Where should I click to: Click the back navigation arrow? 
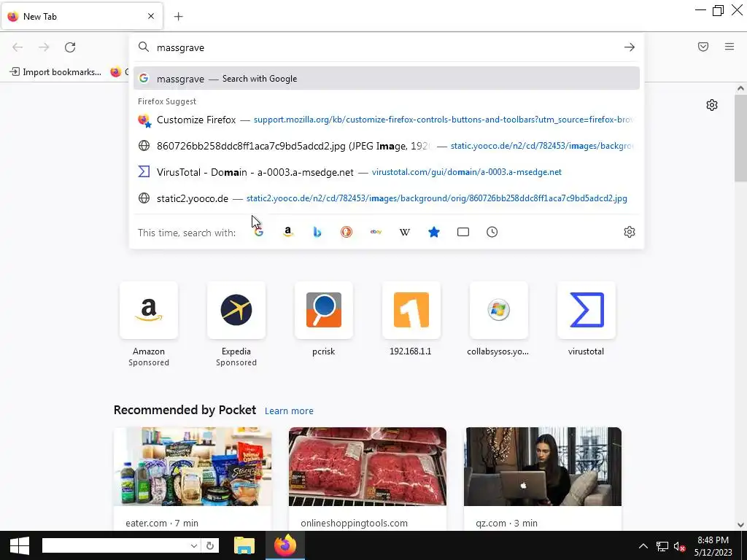pyautogui.click(x=18, y=47)
